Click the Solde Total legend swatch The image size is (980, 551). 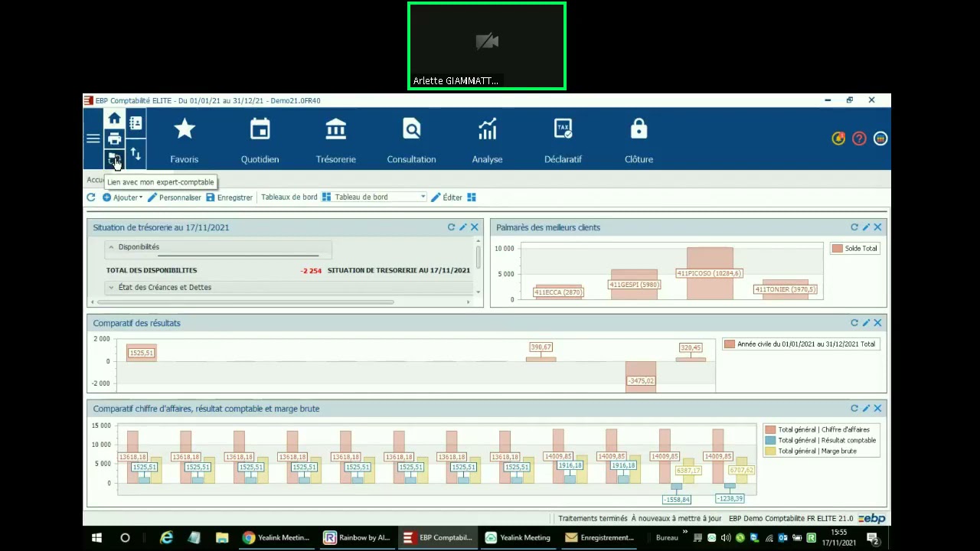coord(838,249)
